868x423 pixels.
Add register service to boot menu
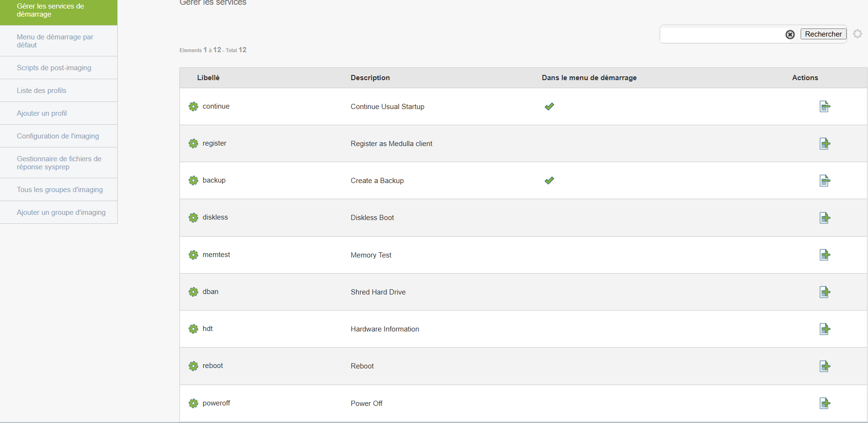[825, 144]
